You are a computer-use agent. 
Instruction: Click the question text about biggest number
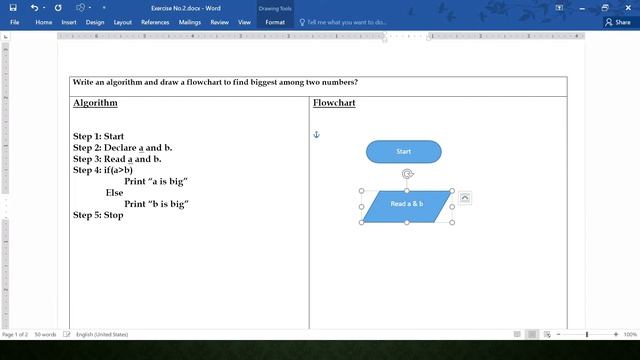coord(215,82)
